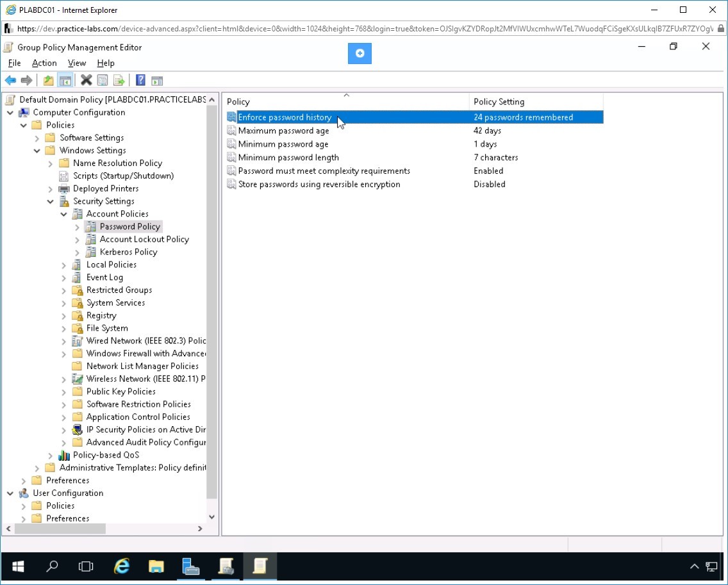Collapse the Computer Configuration node
Screen dimensions: 728x585
[x=10, y=113]
